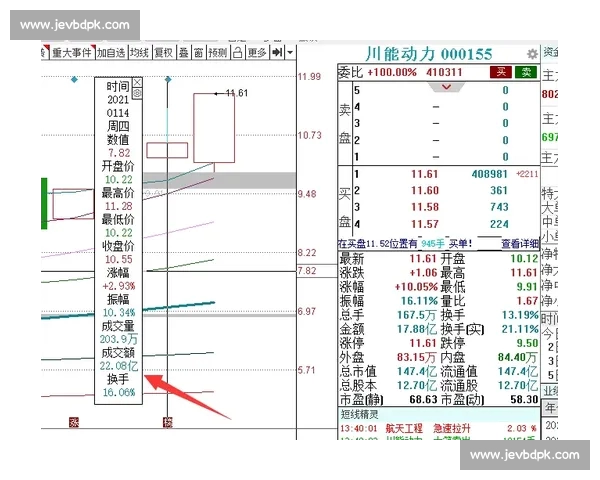600x480 pixels.
Task: Click the 换手 13.19% value
Action: pos(520,315)
